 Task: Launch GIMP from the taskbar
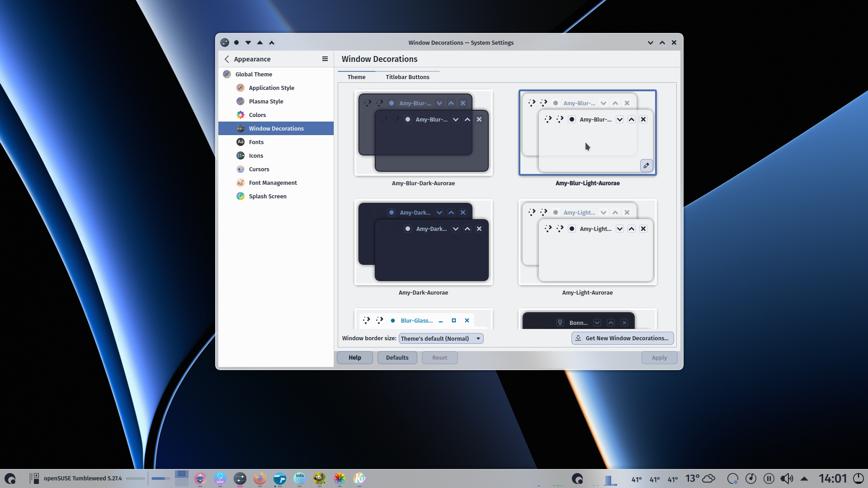(x=320, y=479)
